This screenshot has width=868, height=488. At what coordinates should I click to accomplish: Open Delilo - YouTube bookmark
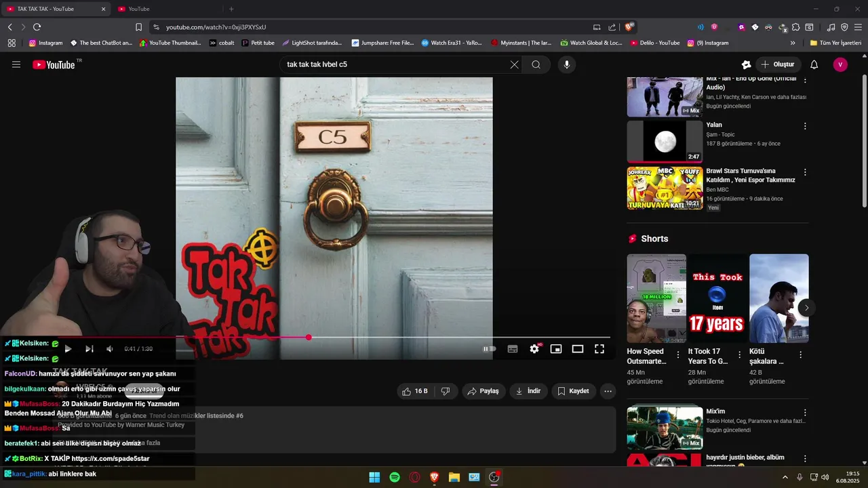(x=655, y=43)
